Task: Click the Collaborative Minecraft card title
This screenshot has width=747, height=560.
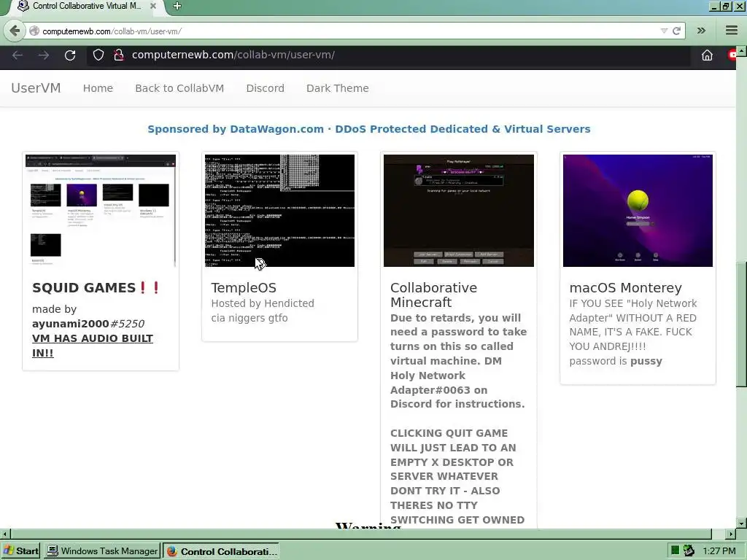Action: (x=433, y=295)
